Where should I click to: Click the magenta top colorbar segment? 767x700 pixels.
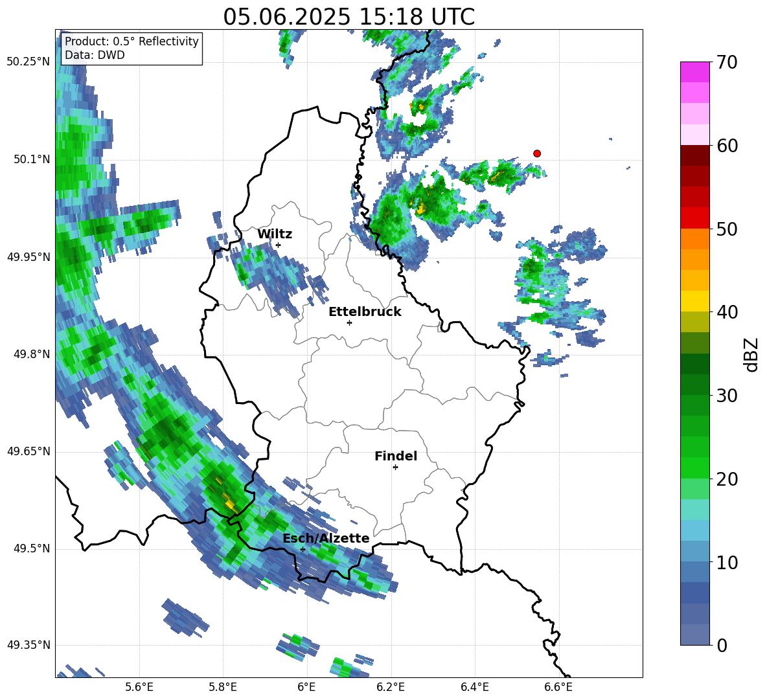694,72
